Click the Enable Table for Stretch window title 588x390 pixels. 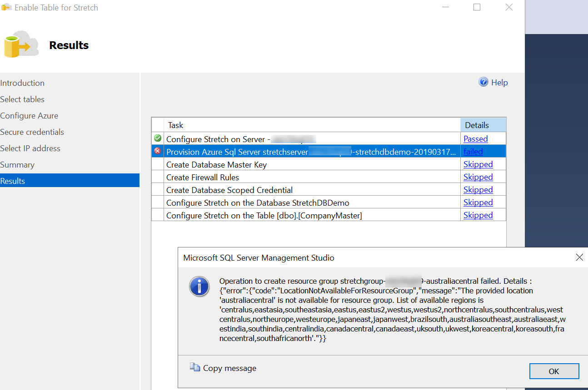point(56,8)
